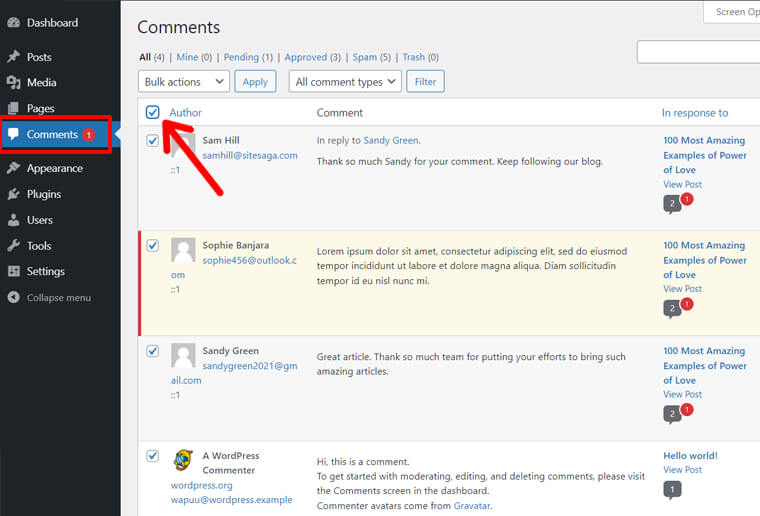This screenshot has height=516, width=760.
Task: Click the Filter button
Action: click(426, 81)
